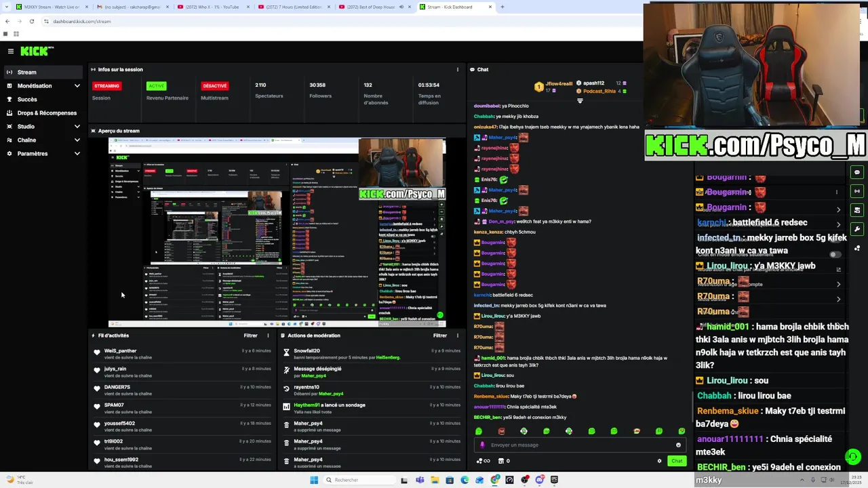The width and height of the screenshot is (868, 488).
Task: Select the red angry emote in quick bar
Action: [x=501, y=431]
